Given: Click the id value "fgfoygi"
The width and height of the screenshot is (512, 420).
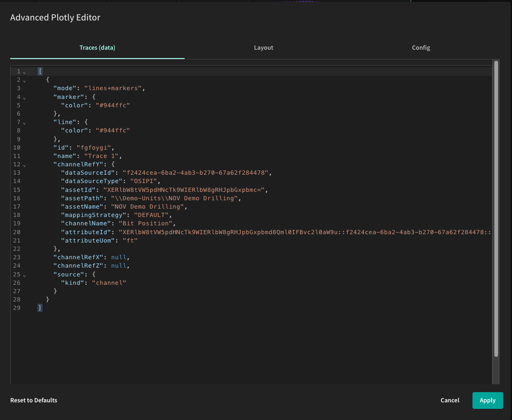Looking at the screenshot, I should (x=94, y=147).
